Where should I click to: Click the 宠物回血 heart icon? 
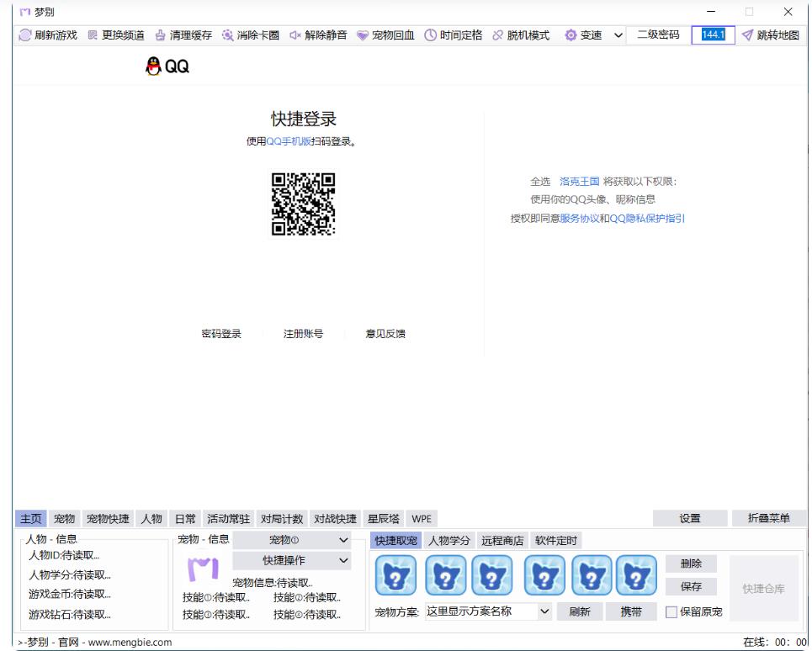point(363,35)
